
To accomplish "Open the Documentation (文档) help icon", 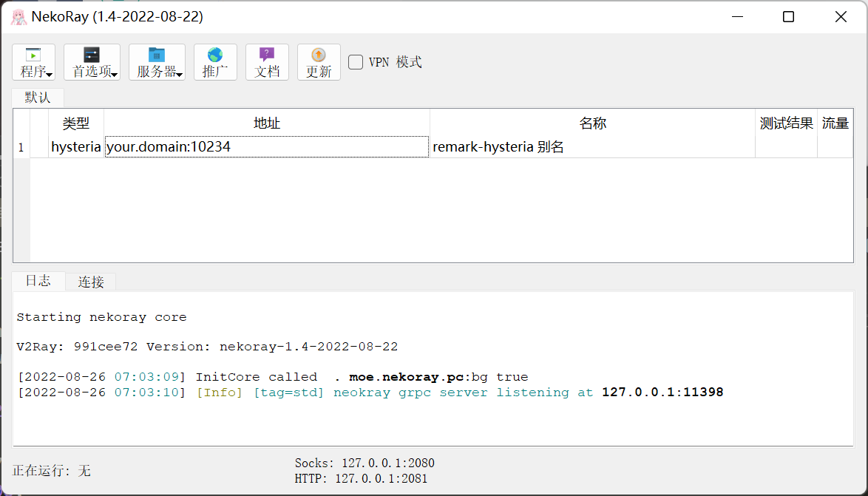I will click(267, 55).
